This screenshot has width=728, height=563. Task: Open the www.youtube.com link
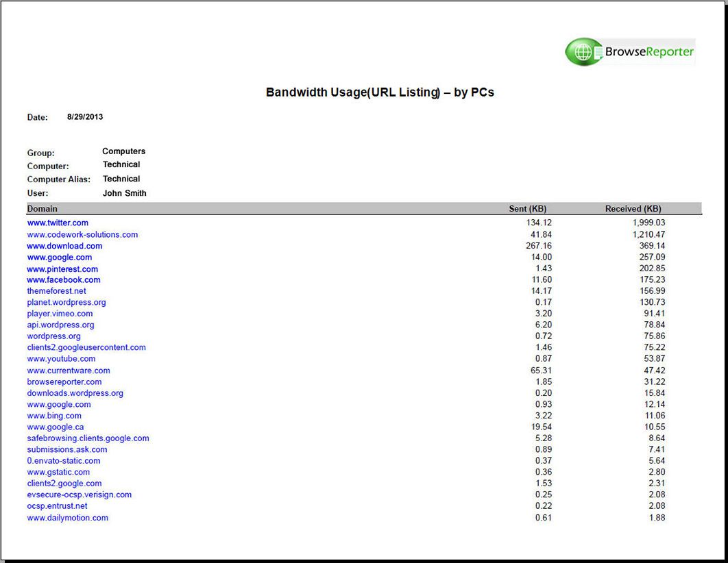[61, 359]
